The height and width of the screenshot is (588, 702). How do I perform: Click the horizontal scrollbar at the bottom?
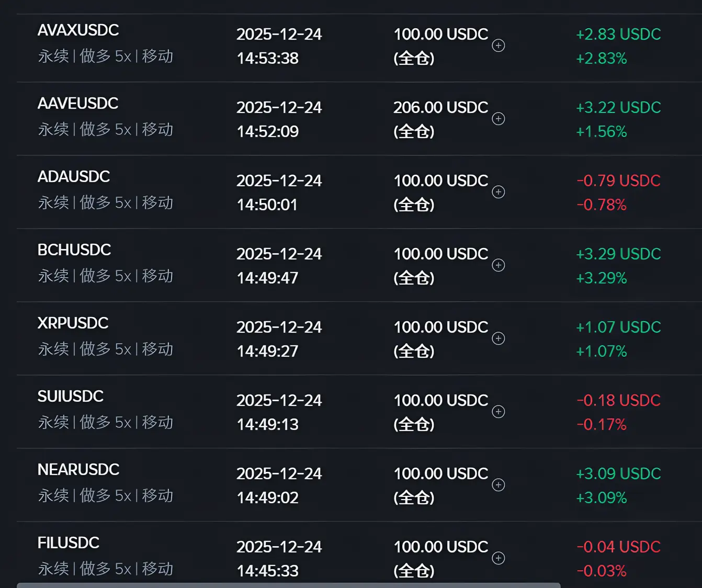(288, 585)
